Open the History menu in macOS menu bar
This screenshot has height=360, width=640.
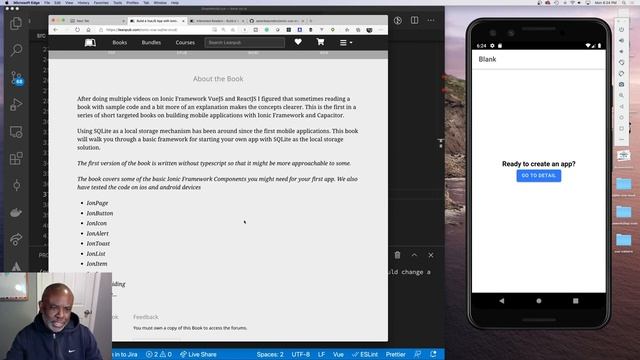click(83, 2)
